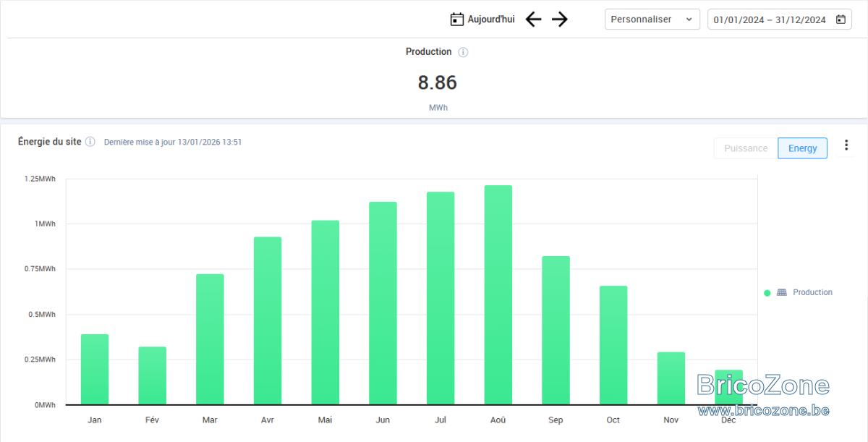Screen dimensions: 868x442
Task: Click the Énergie du site info icon
Action: click(90, 142)
